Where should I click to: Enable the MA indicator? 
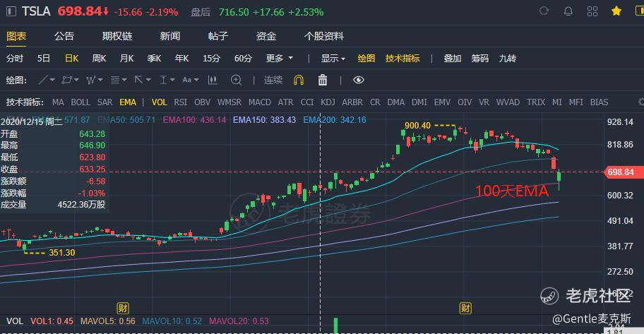tap(58, 102)
